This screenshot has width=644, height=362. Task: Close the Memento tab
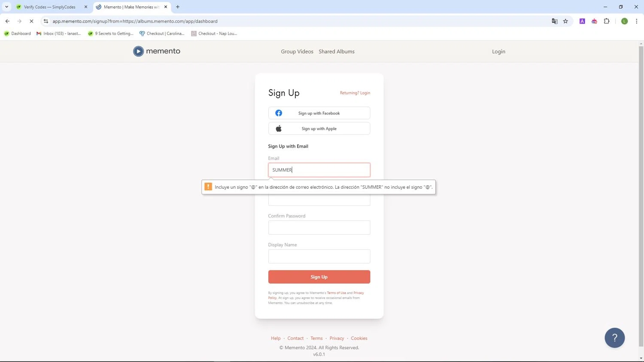click(x=165, y=7)
